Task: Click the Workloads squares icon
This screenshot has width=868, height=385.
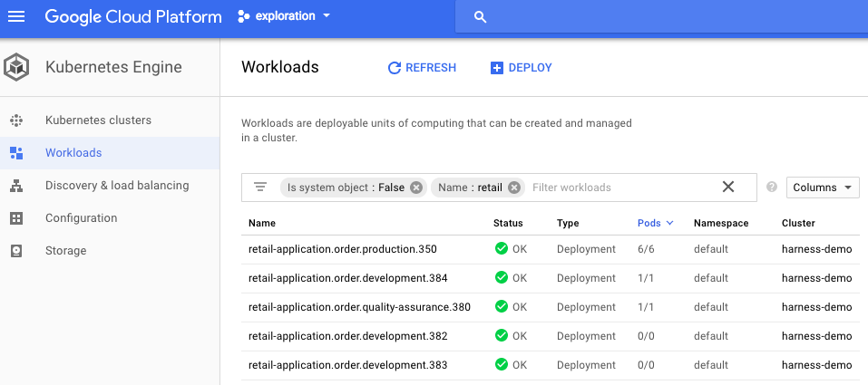Action: tap(16, 153)
